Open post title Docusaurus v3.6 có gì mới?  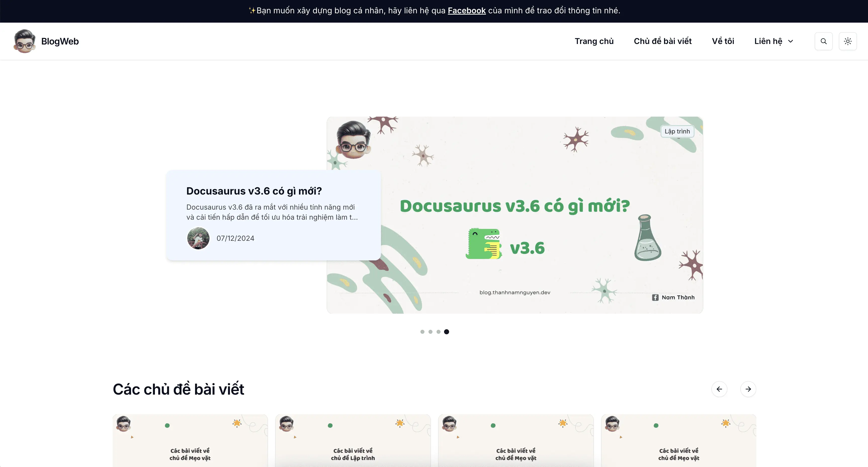tap(254, 191)
